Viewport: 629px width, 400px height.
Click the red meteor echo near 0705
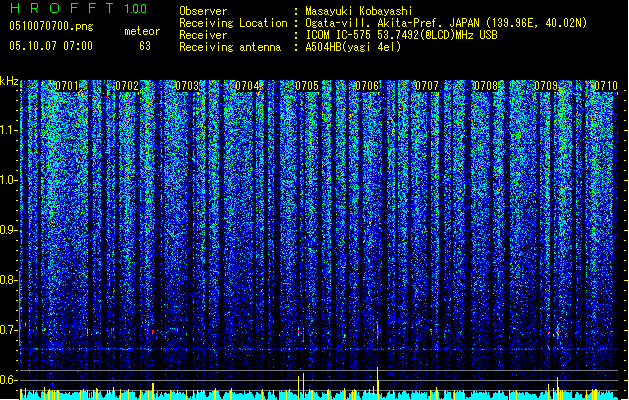pyautogui.click(x=303, y=336)
